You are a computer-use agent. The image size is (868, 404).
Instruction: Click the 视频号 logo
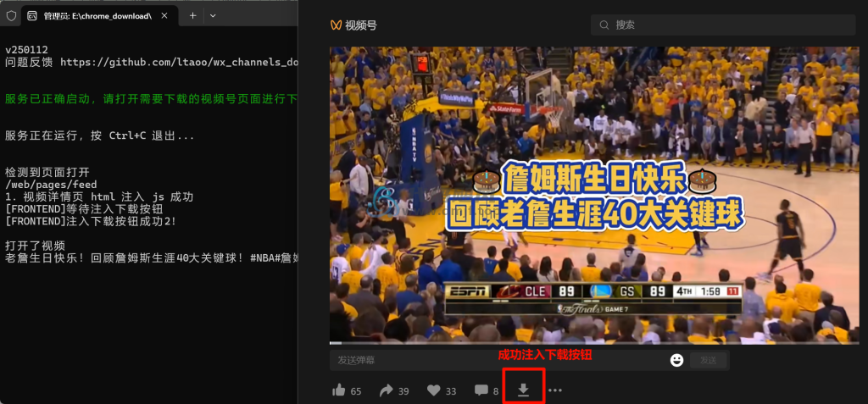click(353, 25)
